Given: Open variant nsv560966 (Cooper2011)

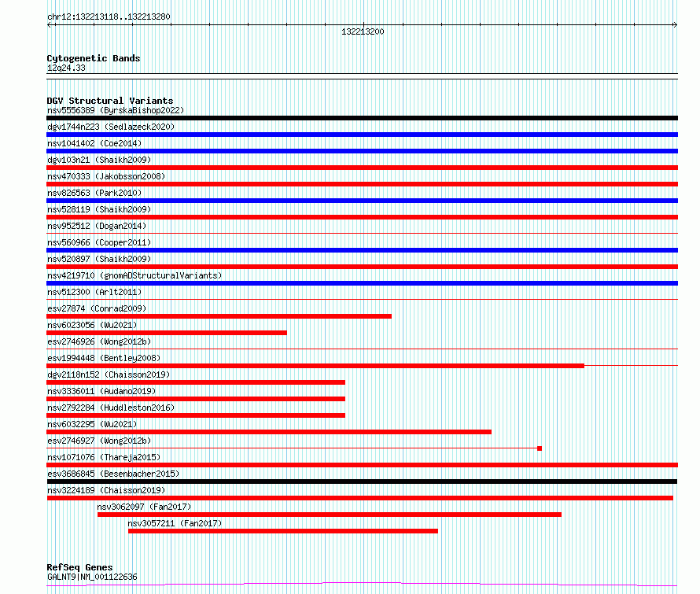Looking at the screenshot, I should click(99, 242).
